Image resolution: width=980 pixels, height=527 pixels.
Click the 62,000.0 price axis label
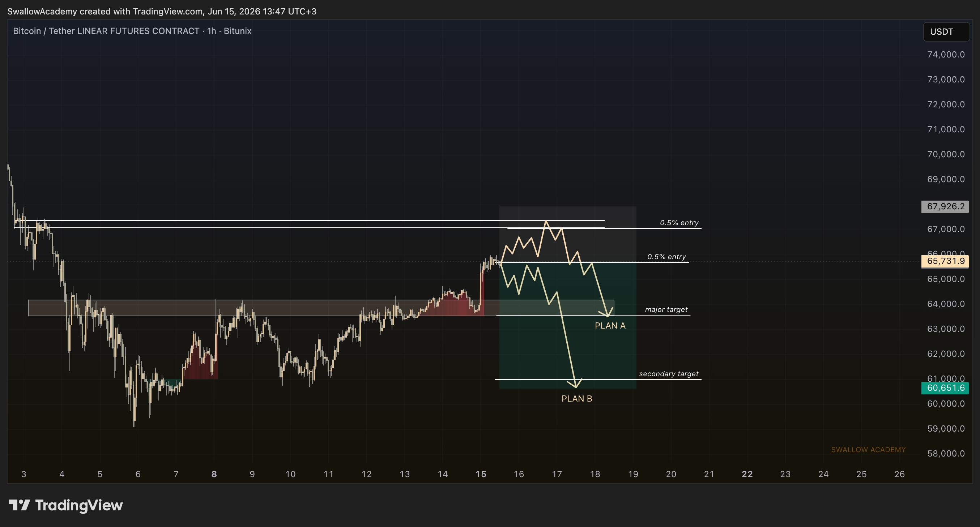(x=946, y=354)
